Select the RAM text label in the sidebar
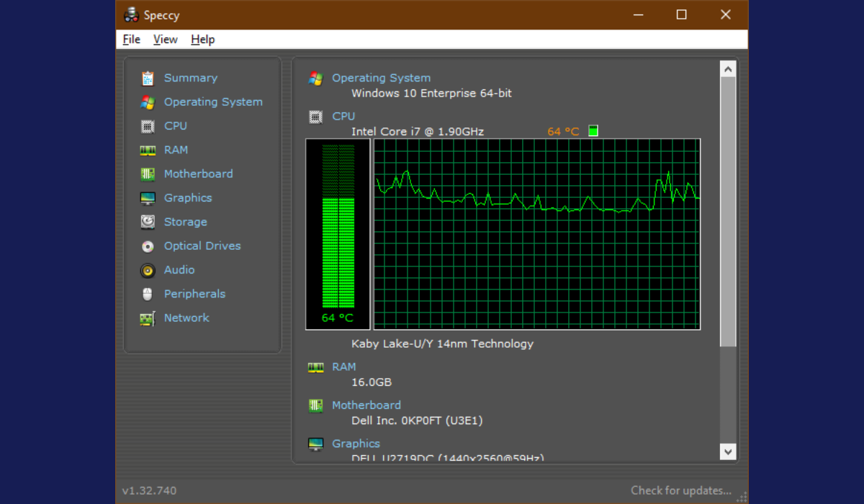The width and height of the screenshot is (864, 504). (176, 150)
